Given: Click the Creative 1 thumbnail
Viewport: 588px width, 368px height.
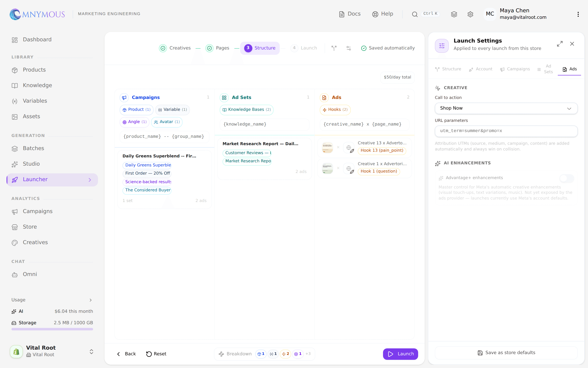Looking at the screenshot, I should click(327, 168).
